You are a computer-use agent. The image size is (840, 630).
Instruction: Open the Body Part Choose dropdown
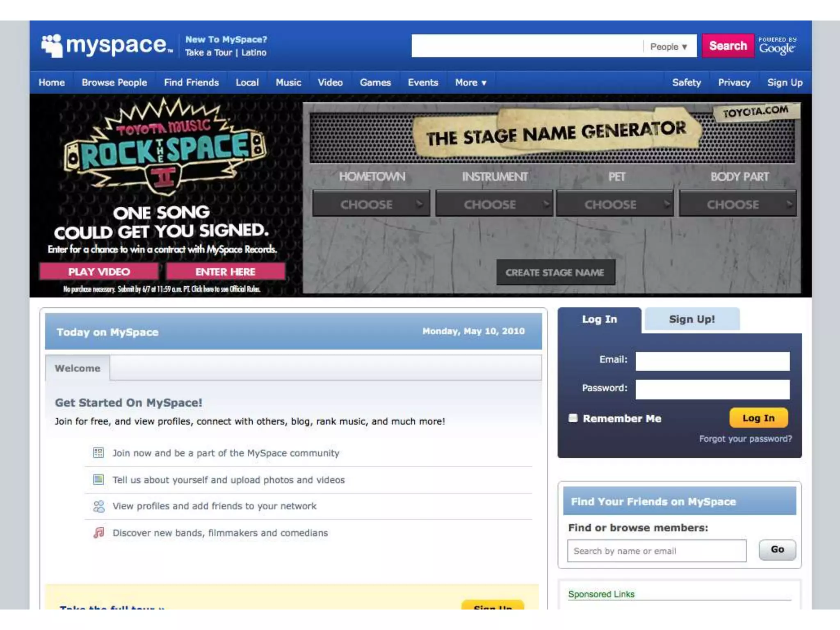pyautogui.click(x=737, y=204)
